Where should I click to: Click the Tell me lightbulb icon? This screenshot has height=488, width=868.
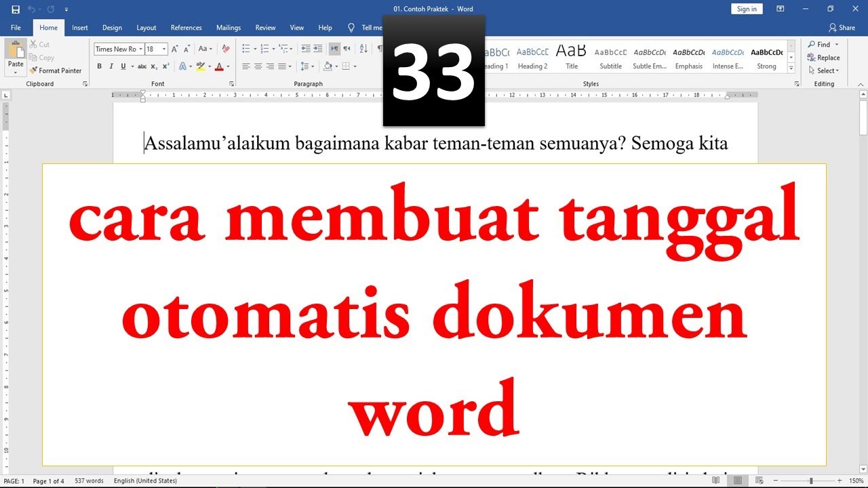pyautogui.click(x=351, y=28)
